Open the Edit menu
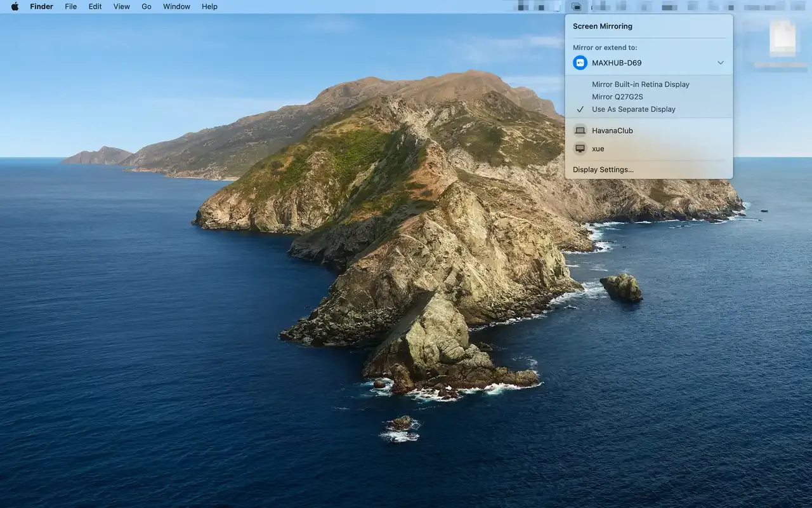This screenshot has width=812, height=508. tap(95, 6)
